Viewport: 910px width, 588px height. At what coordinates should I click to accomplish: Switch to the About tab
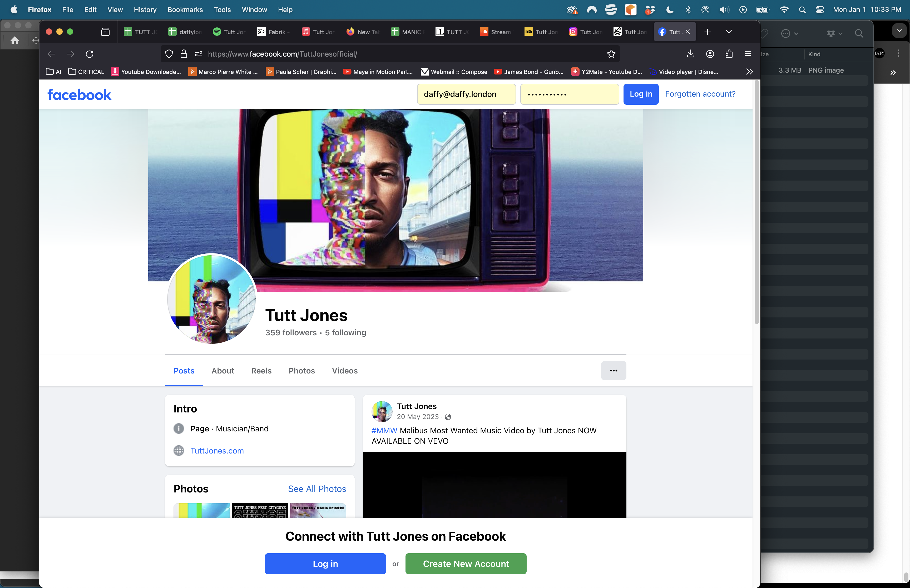[223, 371]
